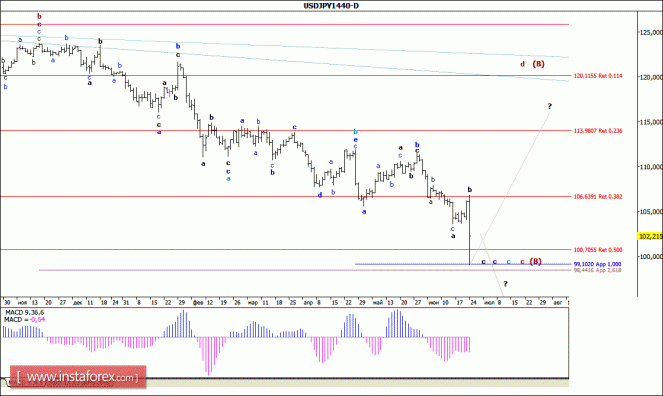The height and width of the screenshot is (396, 663).
Task: Select the 106,6391 Ret 0.382 level label
Action: coord(598,197)
